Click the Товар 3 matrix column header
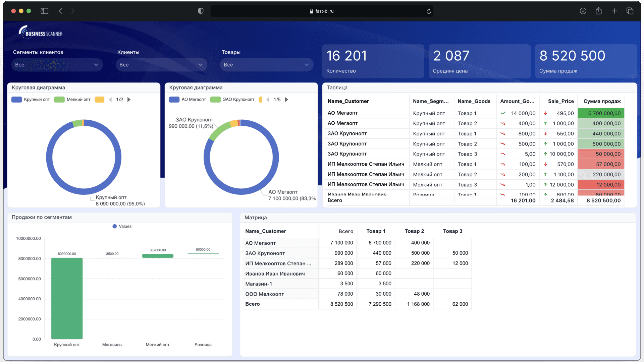The image size is (644, 362). [x=452, y=231]
